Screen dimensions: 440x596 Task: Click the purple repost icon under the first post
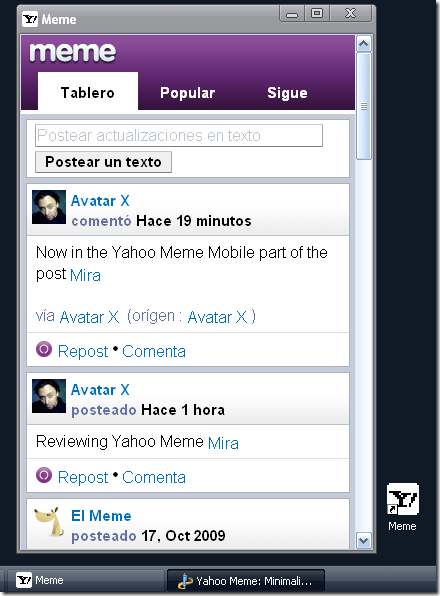point(44,349)
